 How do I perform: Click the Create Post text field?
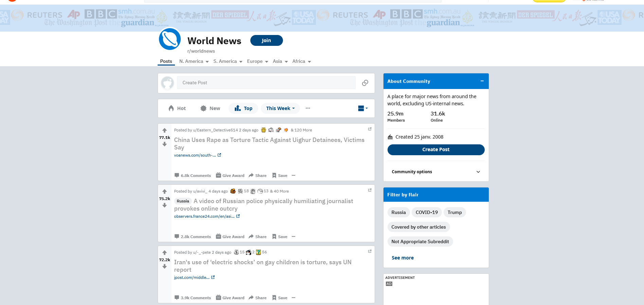266,83
